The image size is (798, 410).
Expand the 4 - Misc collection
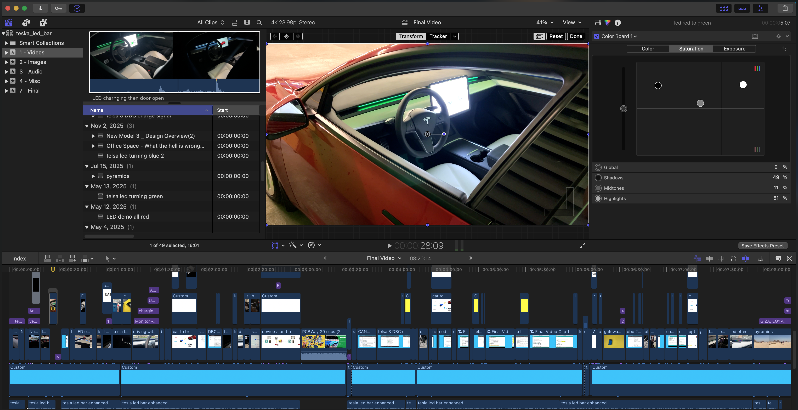7,81
